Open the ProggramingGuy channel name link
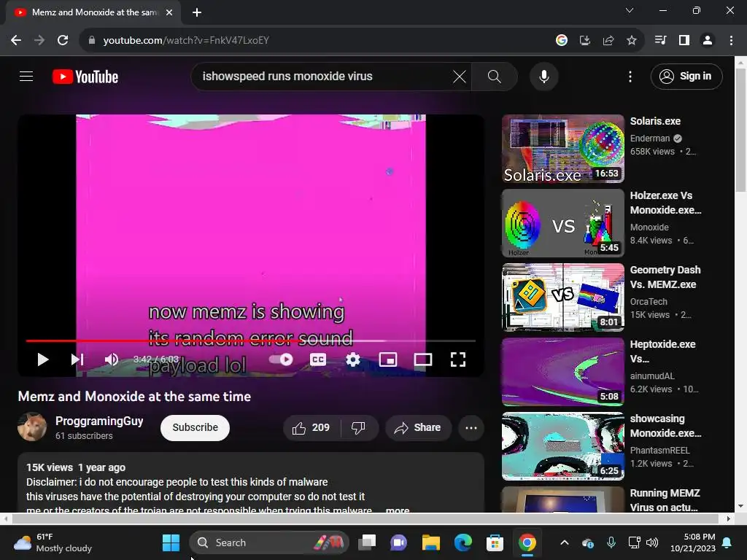 pos(99,421)
